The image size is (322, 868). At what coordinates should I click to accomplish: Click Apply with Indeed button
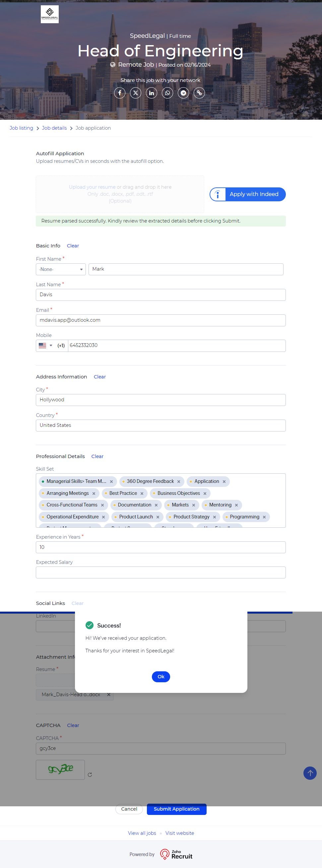pyautogui.click(x=248, y=194)
